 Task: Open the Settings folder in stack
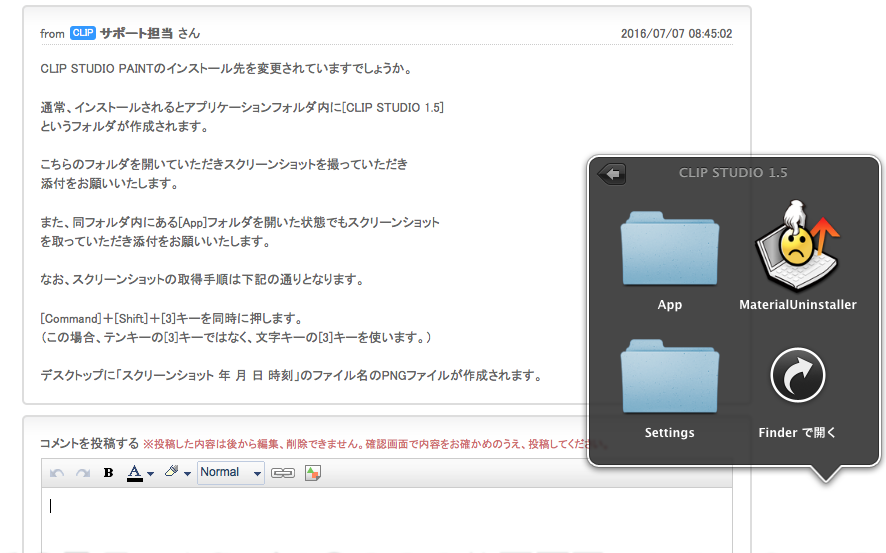(670, 377)
